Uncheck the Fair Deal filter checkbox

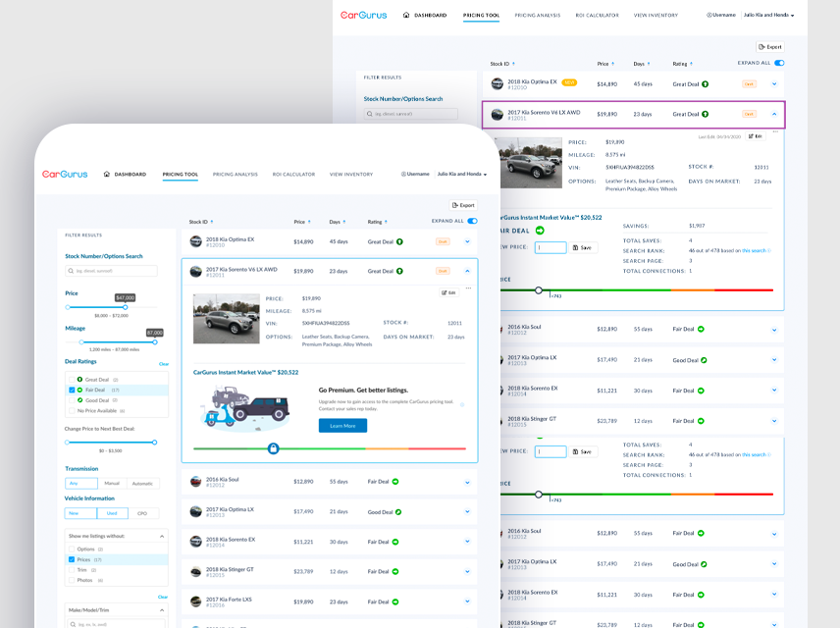tap(72, 391)
